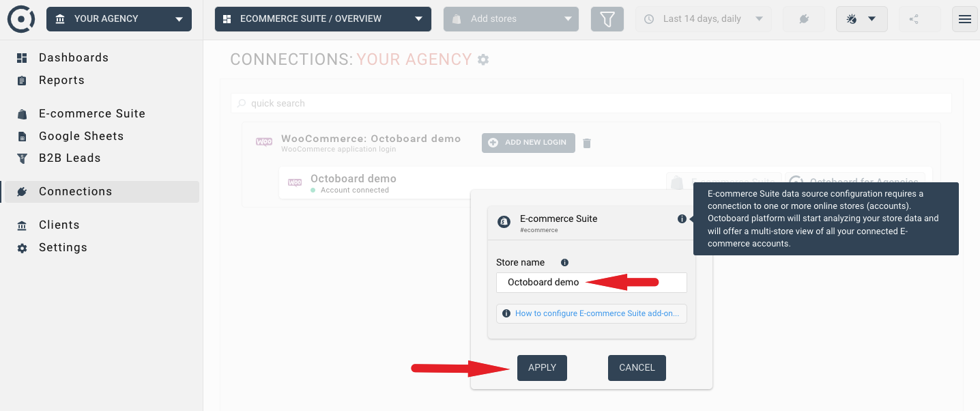Click the gear icon next to YOUR AGENCY heading

(x=483, y=60)
